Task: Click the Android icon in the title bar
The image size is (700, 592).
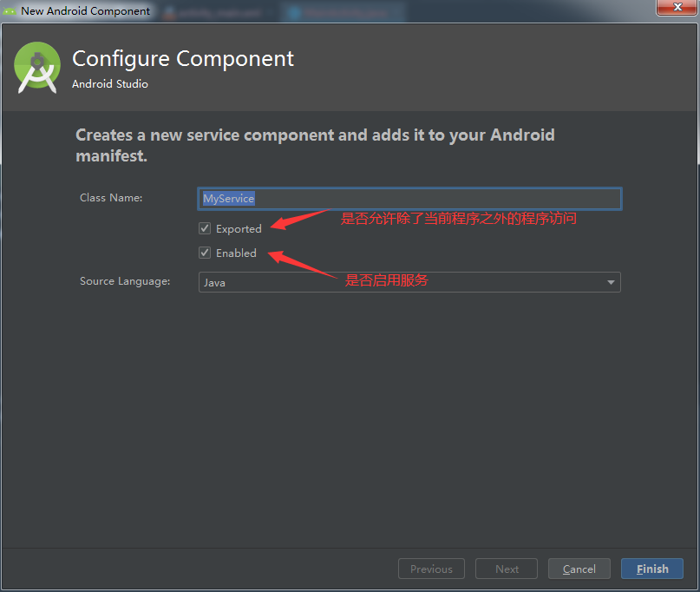Action: 10,11
